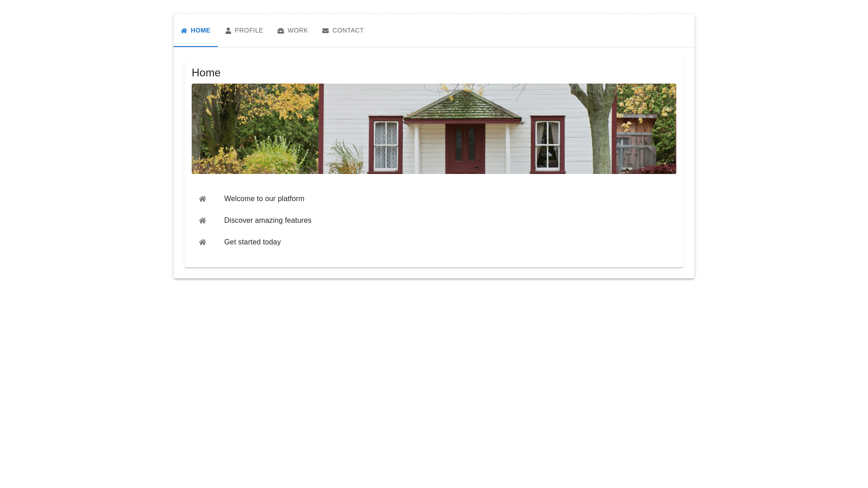Click house icon beside Discover amazing features
Image resolution: width=868 pixels, height=488 pixels.
pos(203,221)
